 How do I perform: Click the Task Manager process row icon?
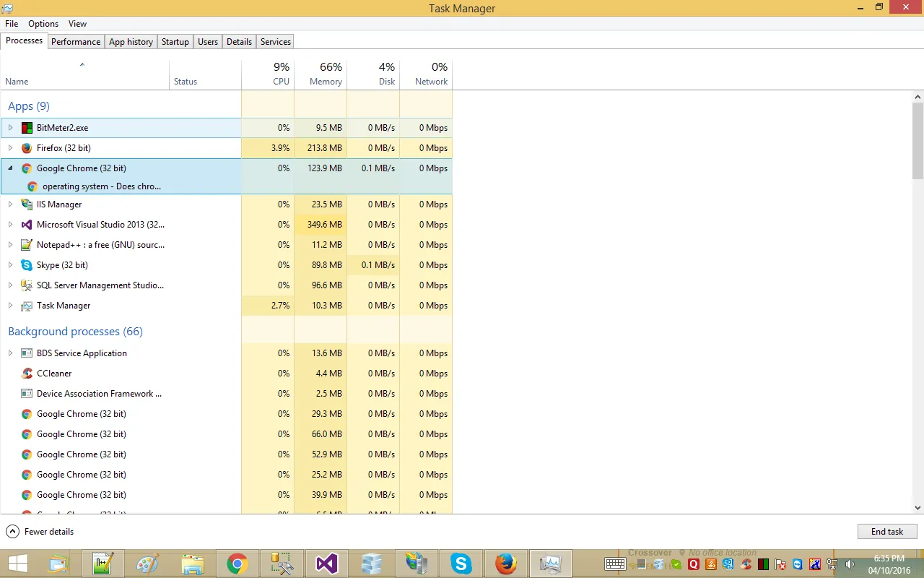click(27, 306)
